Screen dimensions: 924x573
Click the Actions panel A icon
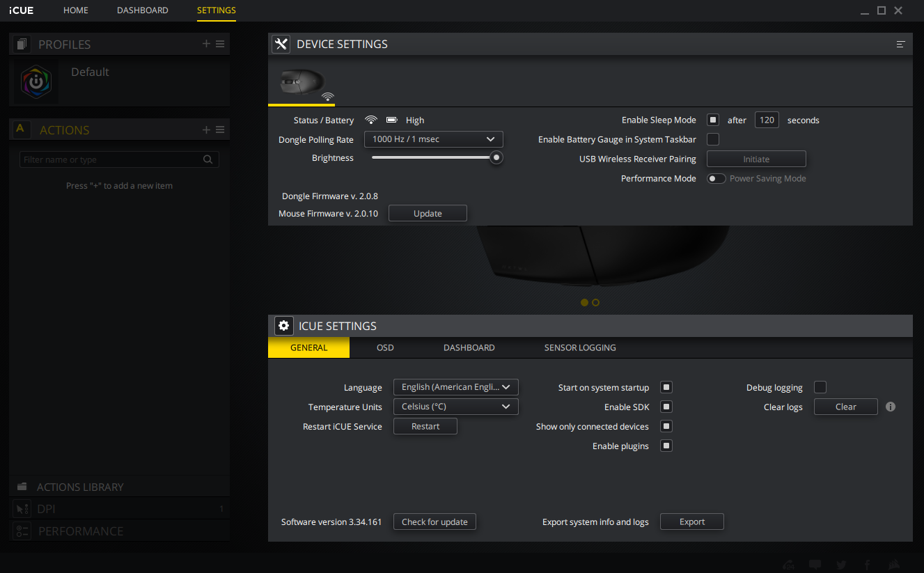click(20, 129)
